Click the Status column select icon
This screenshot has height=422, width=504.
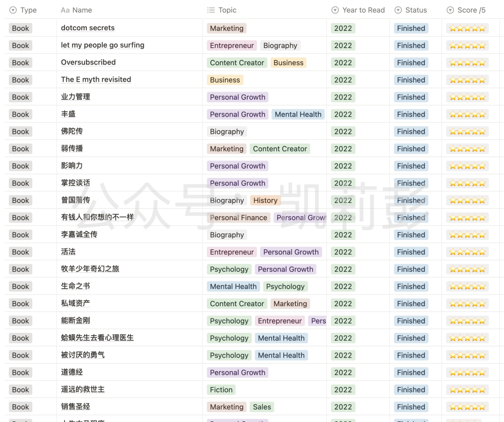coord(398,10)
